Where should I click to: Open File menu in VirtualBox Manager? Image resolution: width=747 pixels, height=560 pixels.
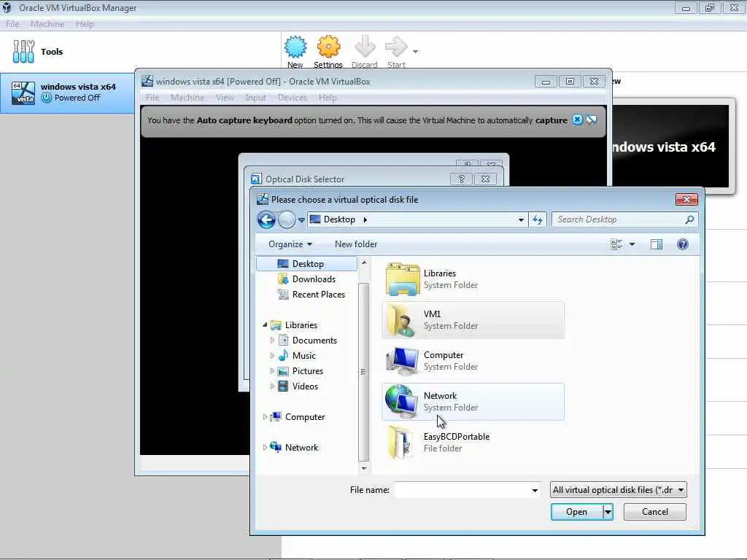[12, 24]
